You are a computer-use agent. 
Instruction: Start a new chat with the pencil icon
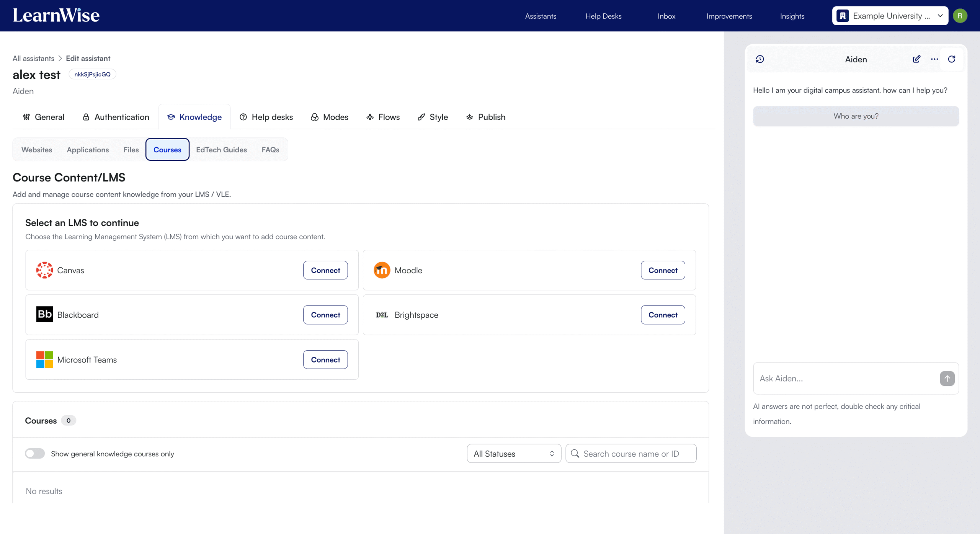pyautogui.click(x=916, y=59)
